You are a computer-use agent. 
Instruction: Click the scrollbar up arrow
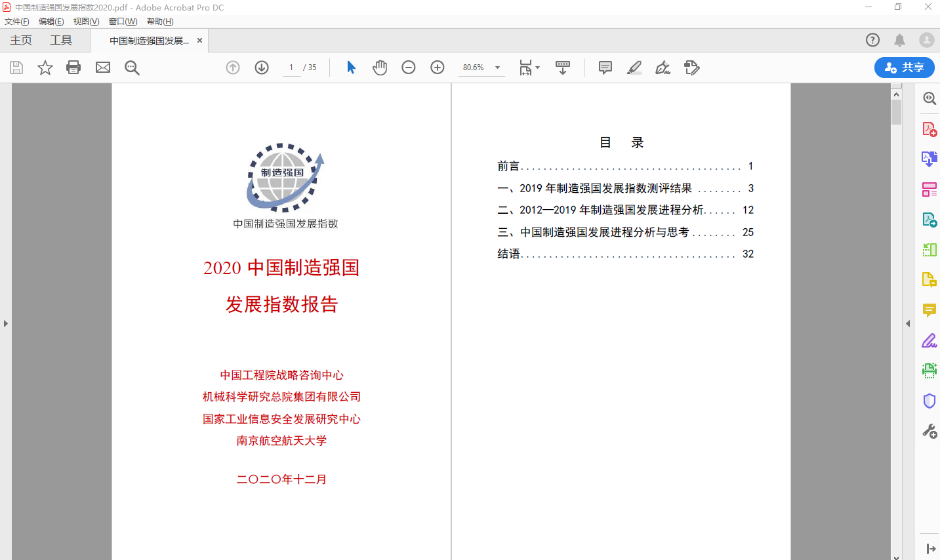896,94
